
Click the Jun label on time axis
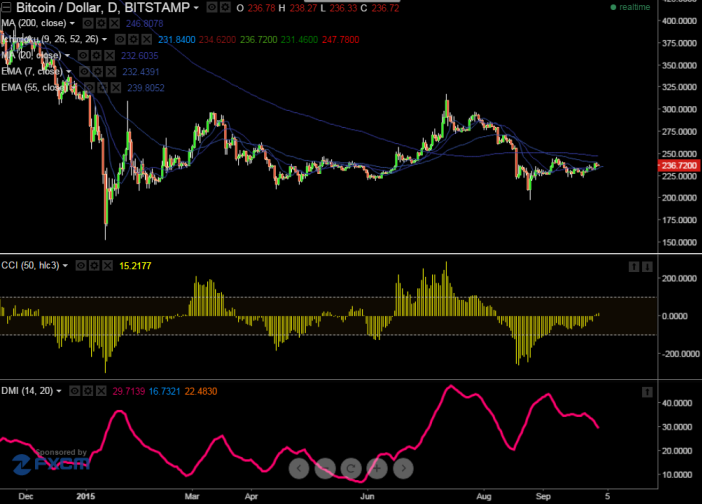tap(367, 496)
